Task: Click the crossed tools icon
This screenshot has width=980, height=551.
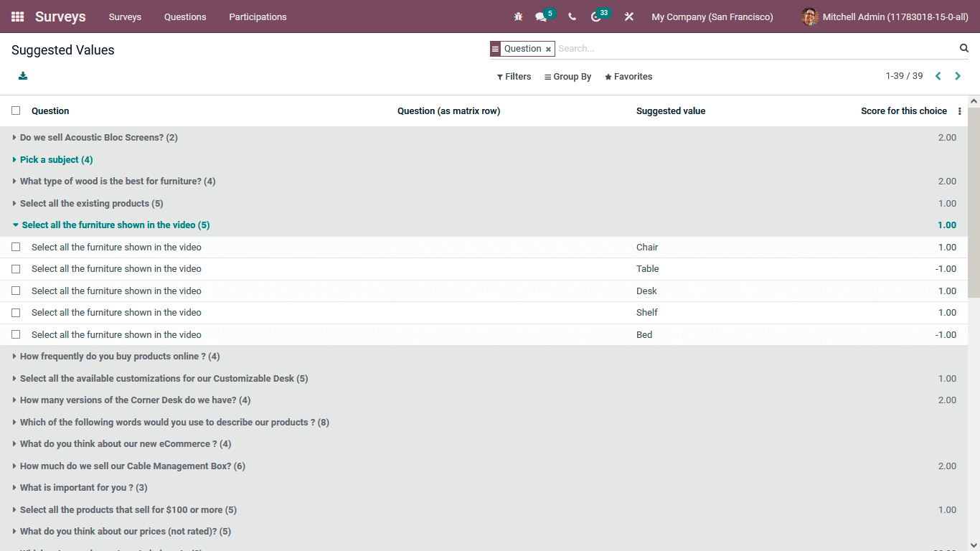Action: (629, 17)
